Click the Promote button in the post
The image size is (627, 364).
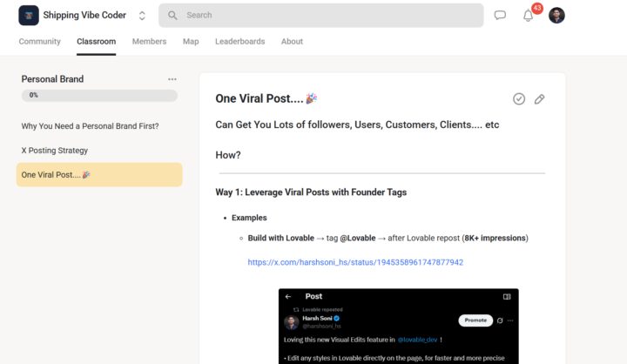(x=475, y=320)
